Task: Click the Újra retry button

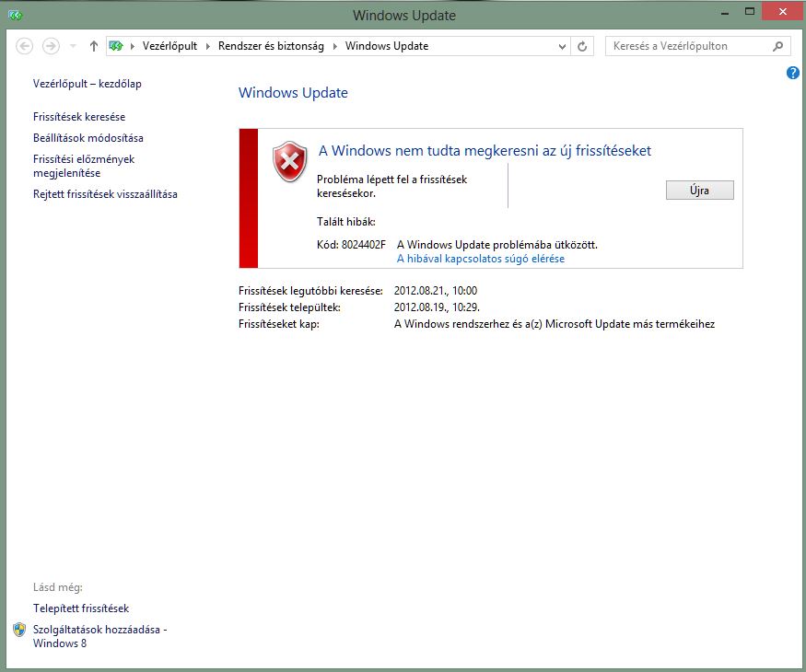Action: pyautogui.click(x=699, y=190)
